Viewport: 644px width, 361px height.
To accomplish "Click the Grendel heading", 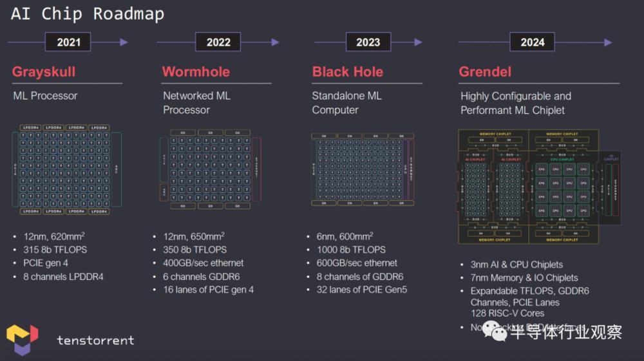I will click(485, 72).
